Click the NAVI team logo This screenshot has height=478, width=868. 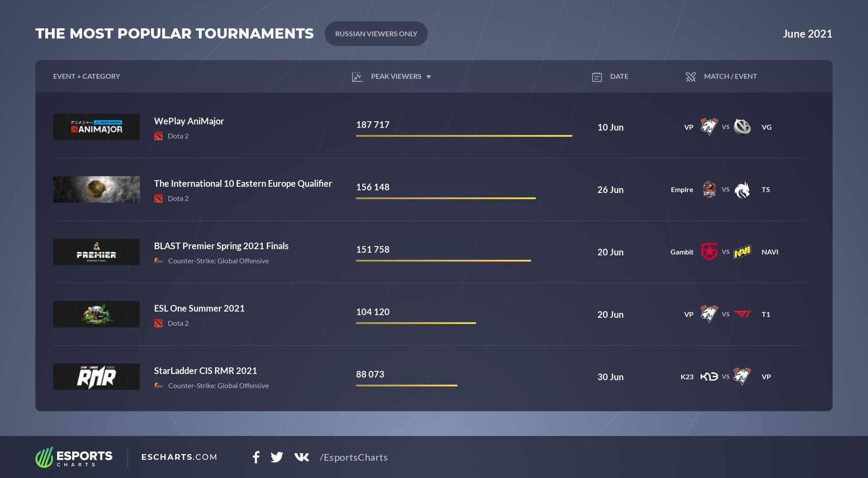(743, 252)
